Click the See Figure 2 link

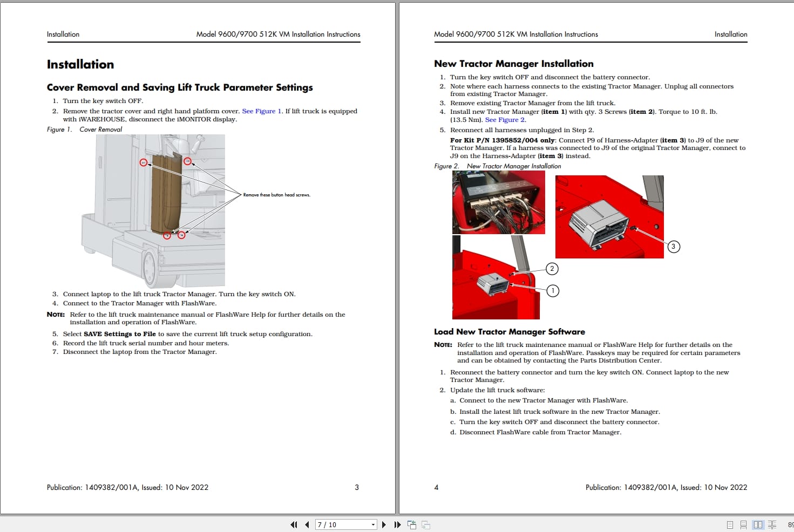(x=505, y=119)
